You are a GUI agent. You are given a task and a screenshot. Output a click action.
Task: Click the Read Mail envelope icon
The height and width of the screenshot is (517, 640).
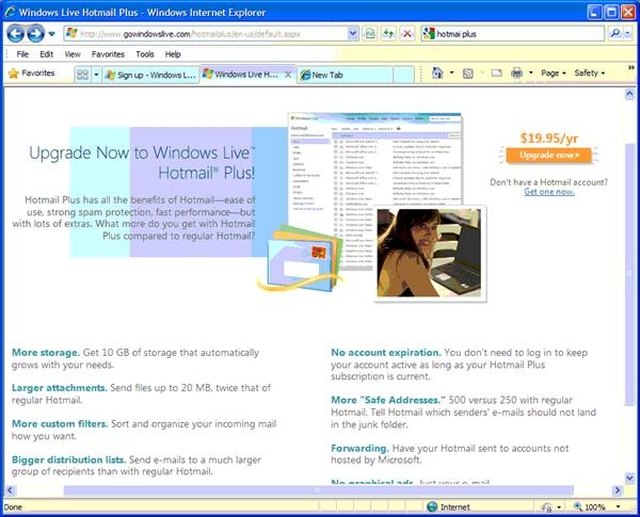tap(496, 73)
